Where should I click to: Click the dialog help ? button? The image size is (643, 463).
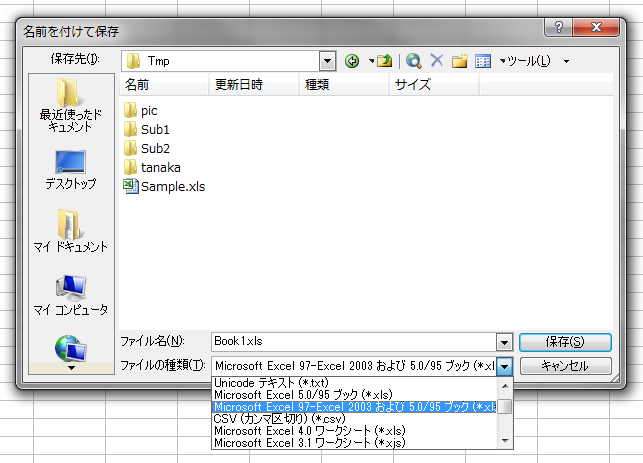pos(559,27)
